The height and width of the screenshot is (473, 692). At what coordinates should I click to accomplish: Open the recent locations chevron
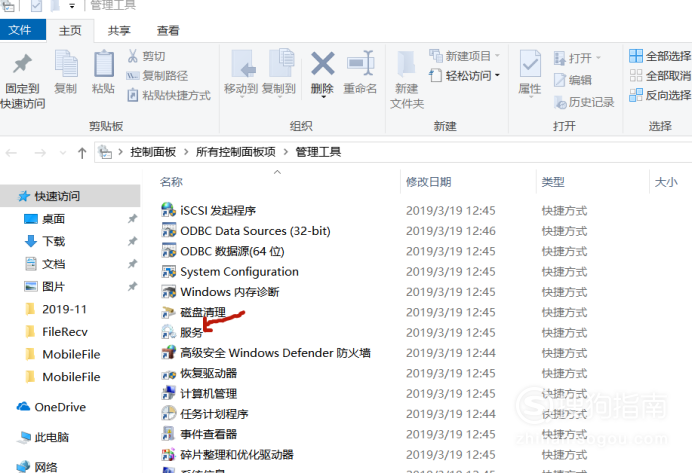click(63, 153)
